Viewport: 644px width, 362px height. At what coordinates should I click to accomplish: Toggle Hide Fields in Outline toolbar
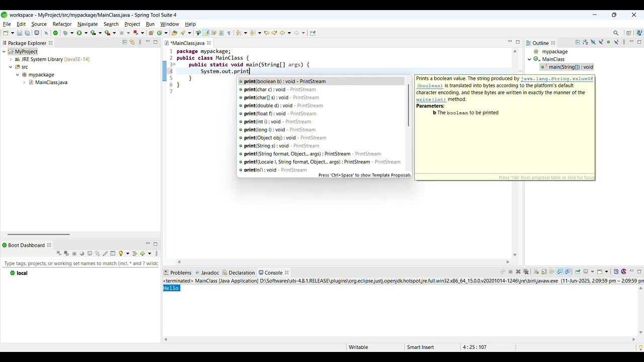click(593, 42)
